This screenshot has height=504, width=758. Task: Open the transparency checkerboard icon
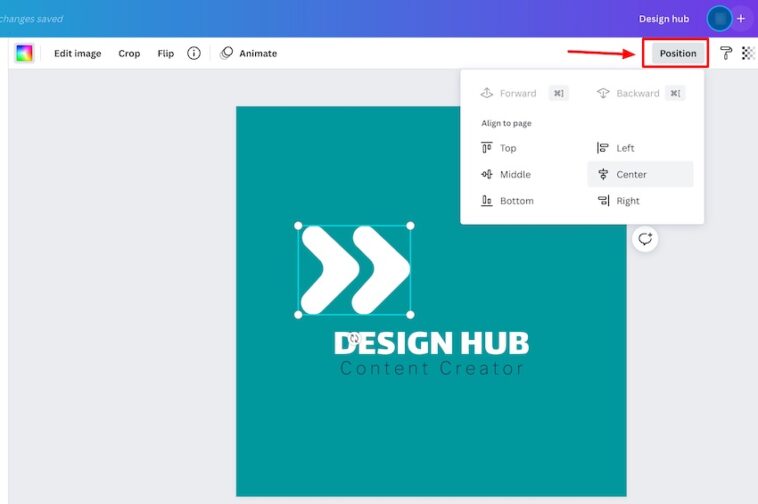[x=748, y=53]
